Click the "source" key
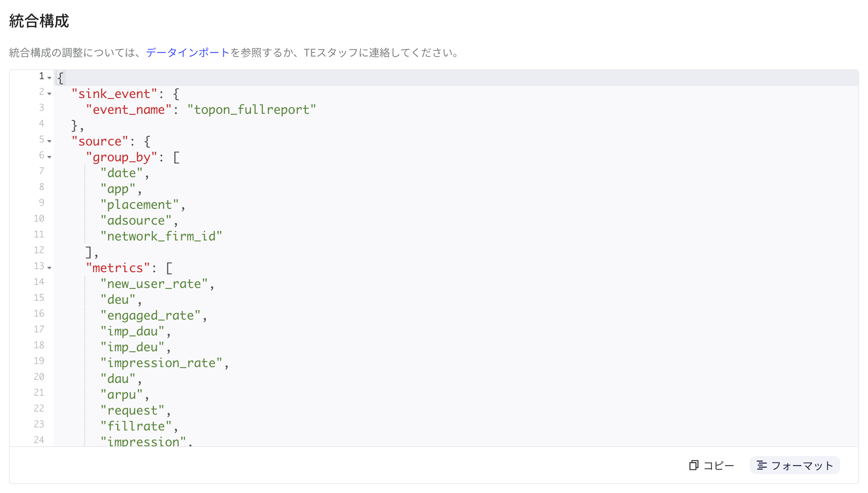The width and height of the screenshot is (868, 493). [100, 141]
